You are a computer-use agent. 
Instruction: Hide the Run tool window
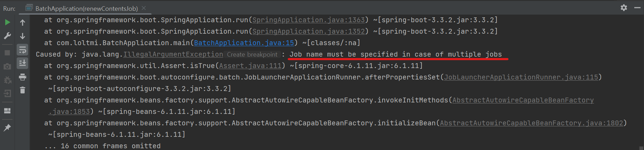(637, 8)
